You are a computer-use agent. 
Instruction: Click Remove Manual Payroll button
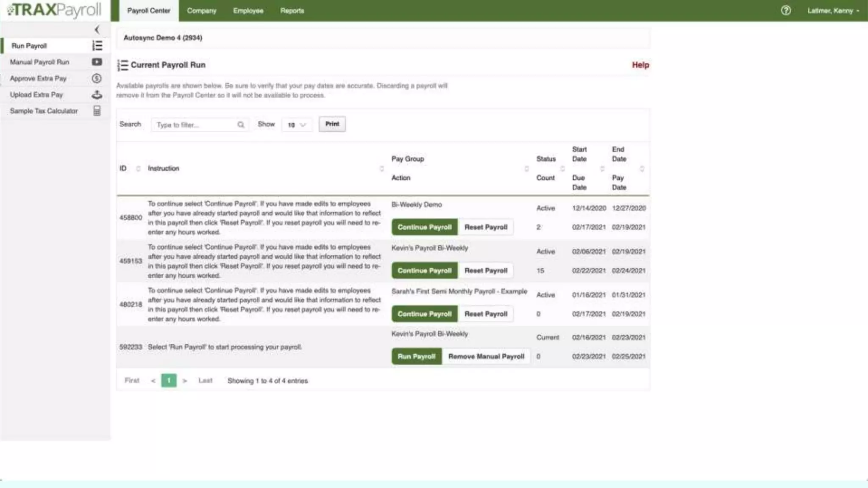click(486, 356)
